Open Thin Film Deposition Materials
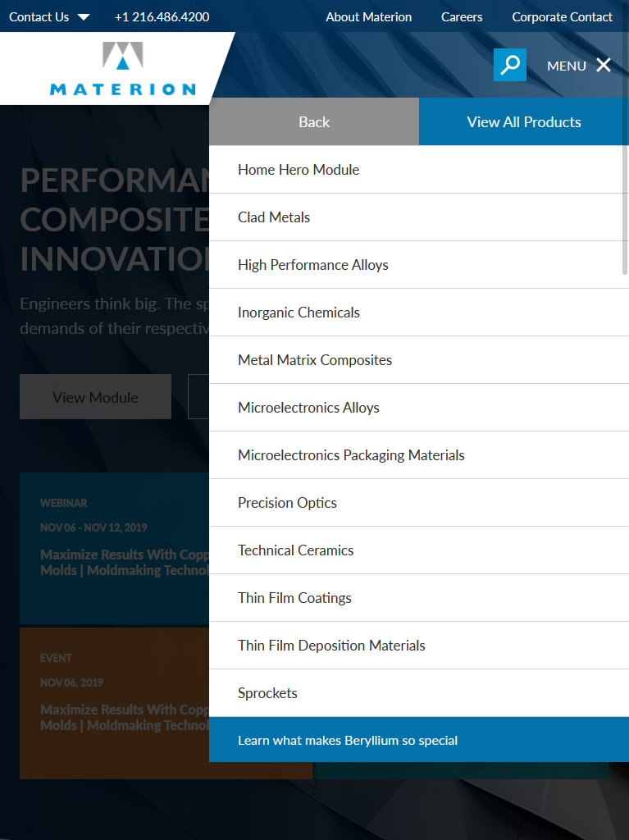The height and width of the screenshot is (840, 629). click(x=418, y=646)
